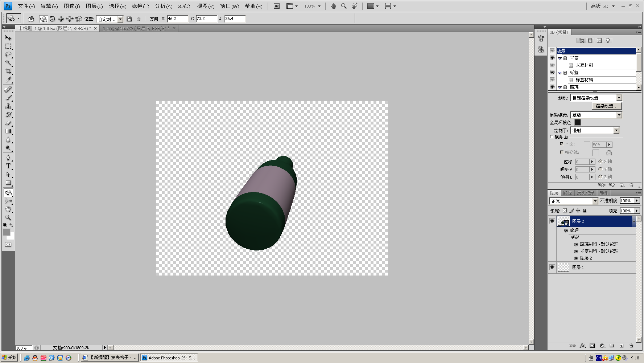Click the 全局环境色 color swatch
The width and height of the screenshot is (644, 363).
pyautogui.click(x=578, y=122)
